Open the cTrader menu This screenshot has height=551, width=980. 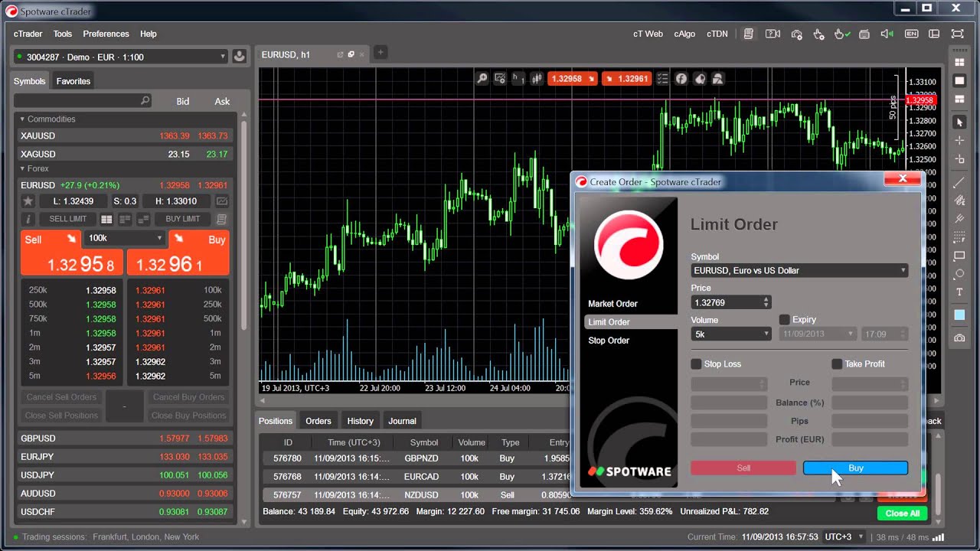click(28, 34)
